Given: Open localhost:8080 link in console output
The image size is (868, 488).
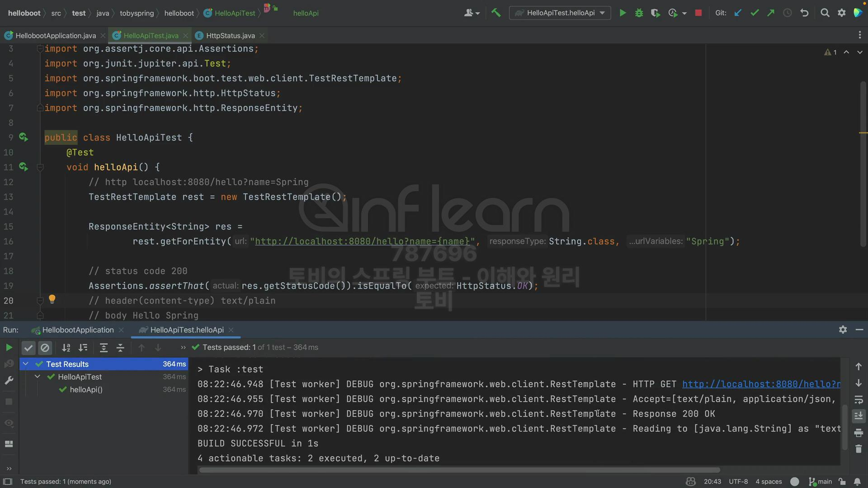Looking at the screenshot, I should coord(761,384).
